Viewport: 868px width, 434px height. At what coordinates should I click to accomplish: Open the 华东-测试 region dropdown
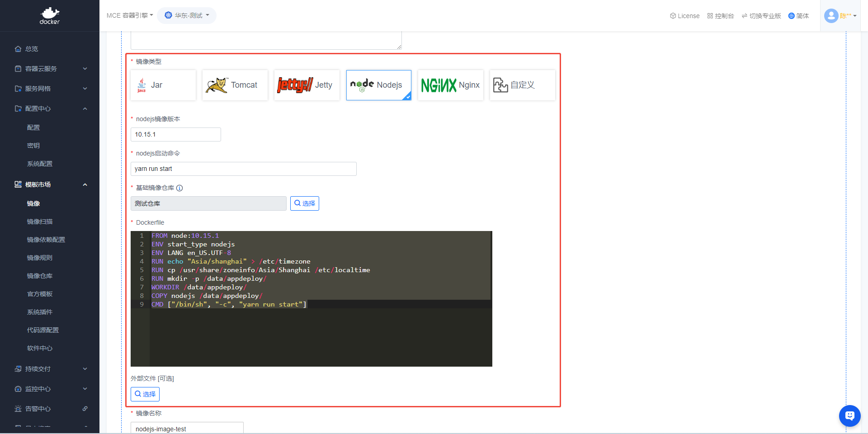pos(187,15)
